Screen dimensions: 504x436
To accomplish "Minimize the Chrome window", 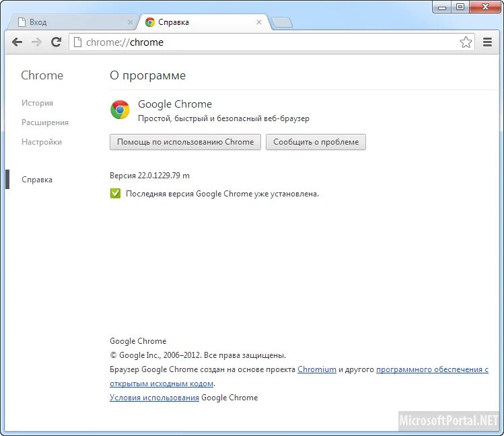I will click(x=441, y=7).
